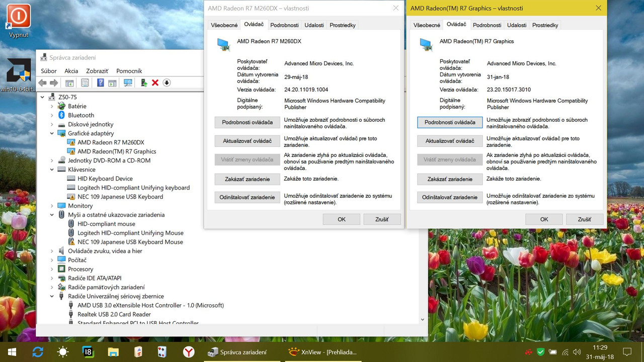Open File Explorer from the taskbar
Viewport: 644px width, 362px height.
(x=113, y=352)
